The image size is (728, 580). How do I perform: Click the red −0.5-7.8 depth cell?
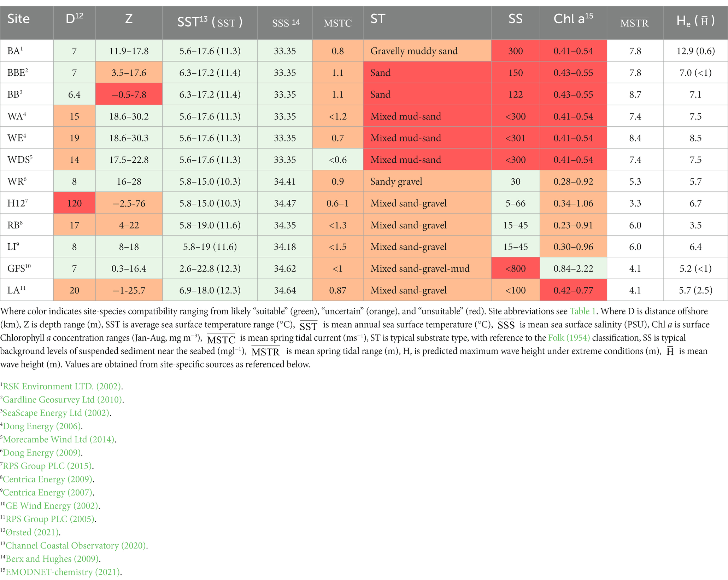[x=129, y=94]
